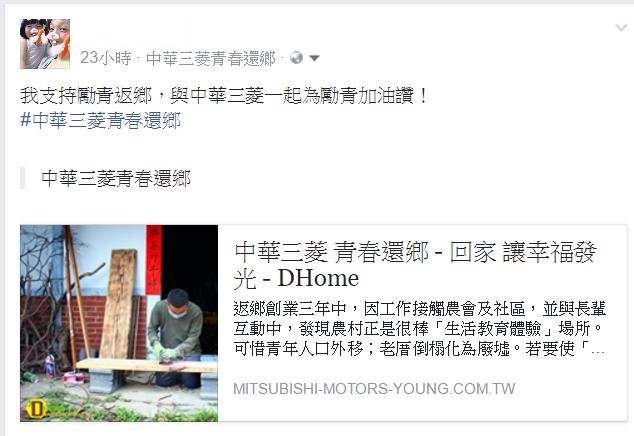Open the #中華三菱青春還鄉 hashtag
634x436 pixels.
point(100,121)
